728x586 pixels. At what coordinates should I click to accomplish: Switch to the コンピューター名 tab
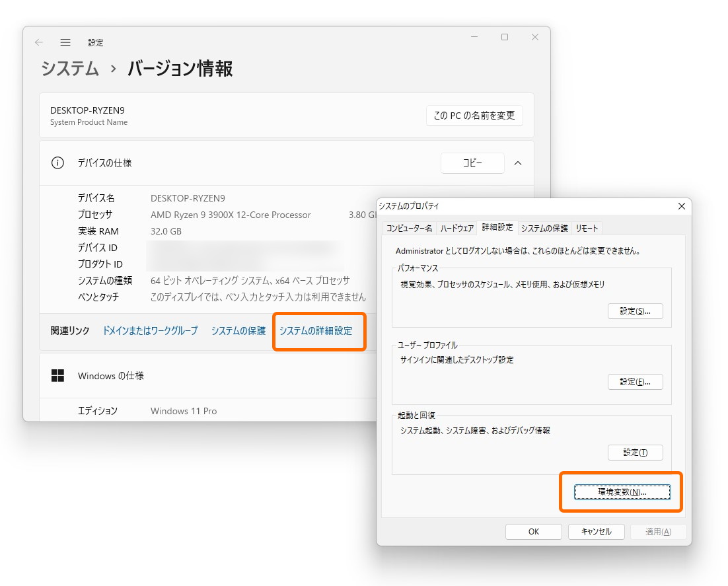[412, 227]
